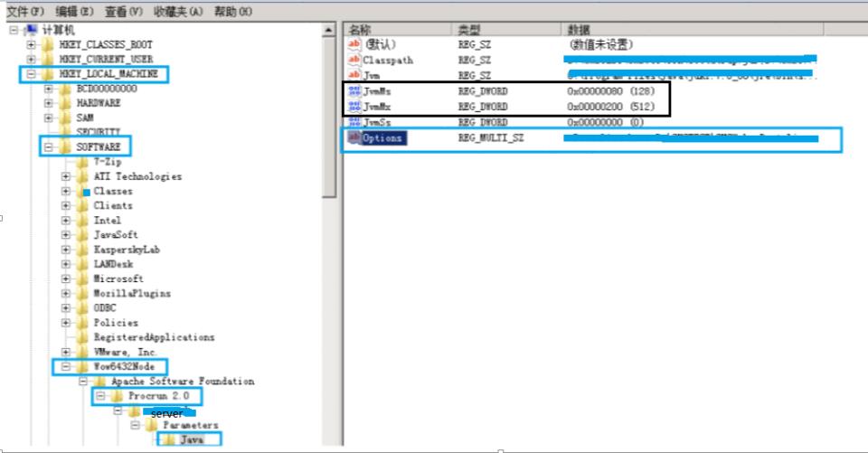
Task: Click the Java folder icon in tree
Action: pyautogui.click(x=169, y=439)
